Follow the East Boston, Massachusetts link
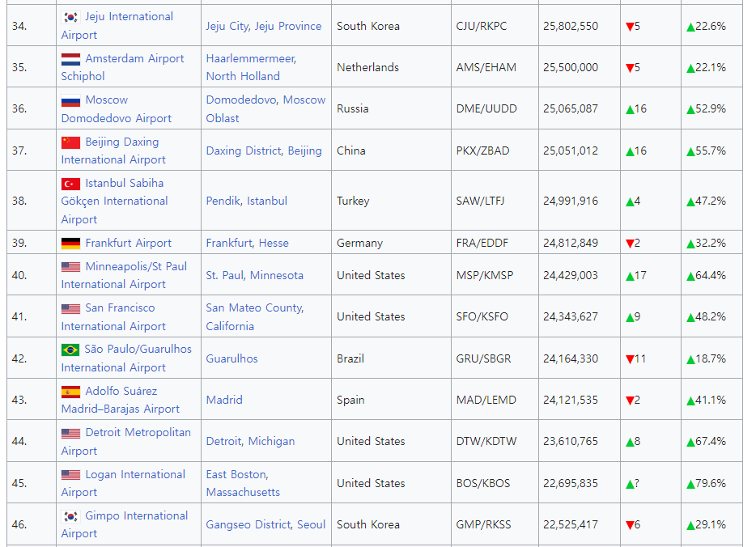Viewport: 756px width, 547px height. coord(243,483)
